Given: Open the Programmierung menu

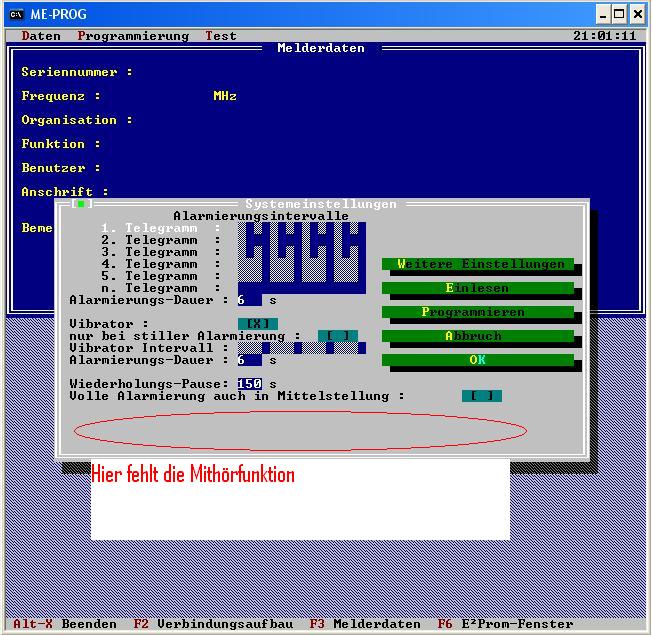Looking at the screenshot, I should 133,36.
